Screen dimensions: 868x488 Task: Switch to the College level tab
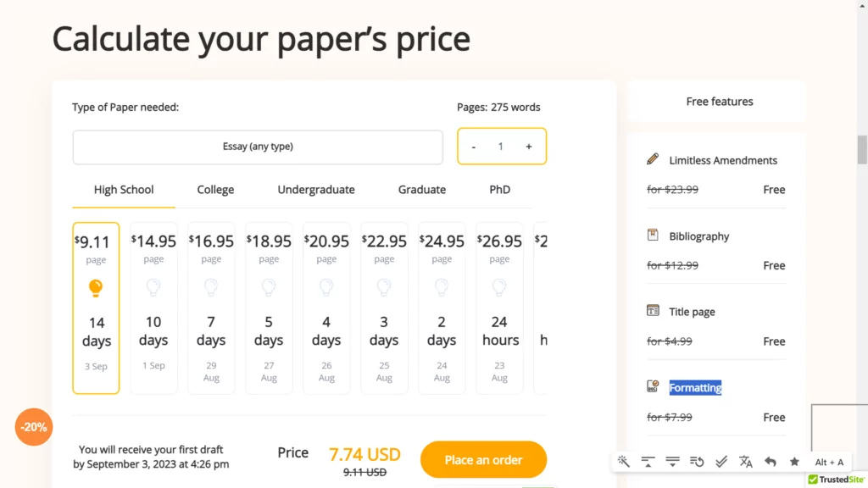click(x=215, y=190)
